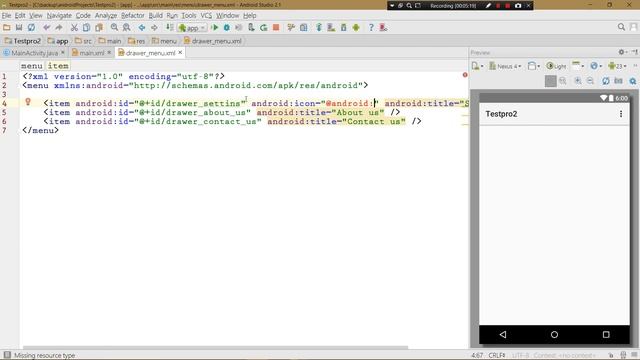Image resolution: width=640 pixels, height=360 pixels.
Task: Zoom out on the preview
Action: click(x=590, y=81)
